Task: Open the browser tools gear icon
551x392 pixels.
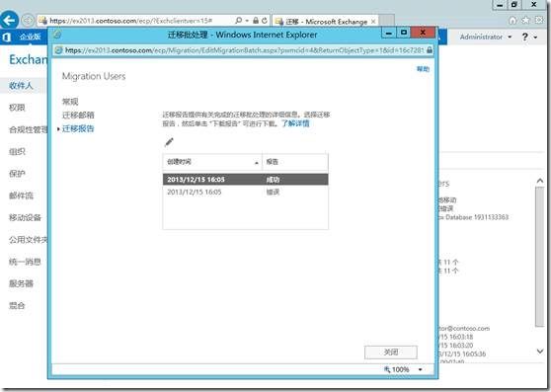Action: click(539, 21)
